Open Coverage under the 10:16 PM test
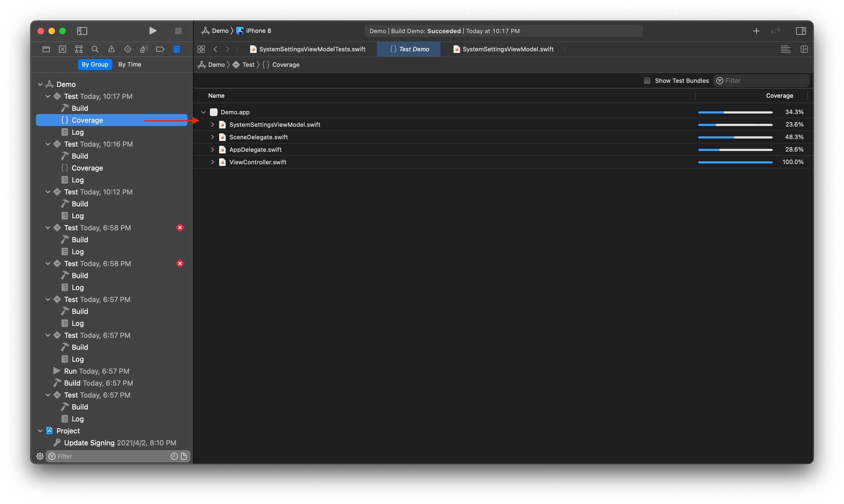 pos(87,168)
